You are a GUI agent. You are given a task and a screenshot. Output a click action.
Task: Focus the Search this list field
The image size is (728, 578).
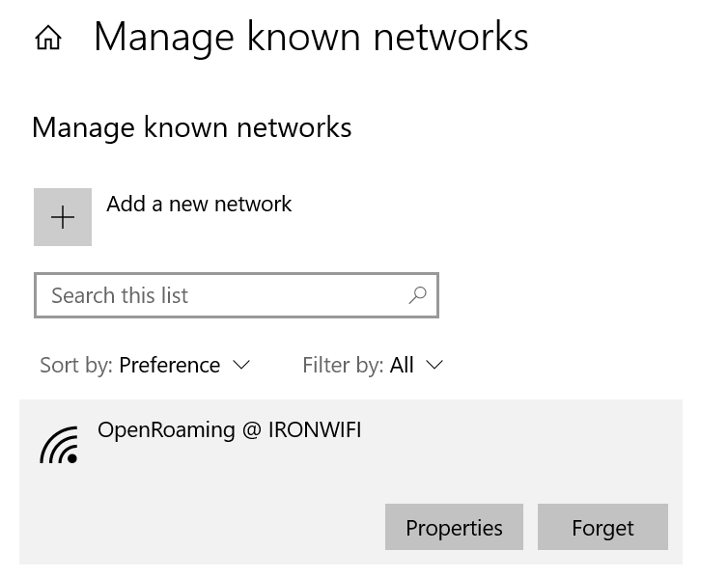[x=237, y=295]
